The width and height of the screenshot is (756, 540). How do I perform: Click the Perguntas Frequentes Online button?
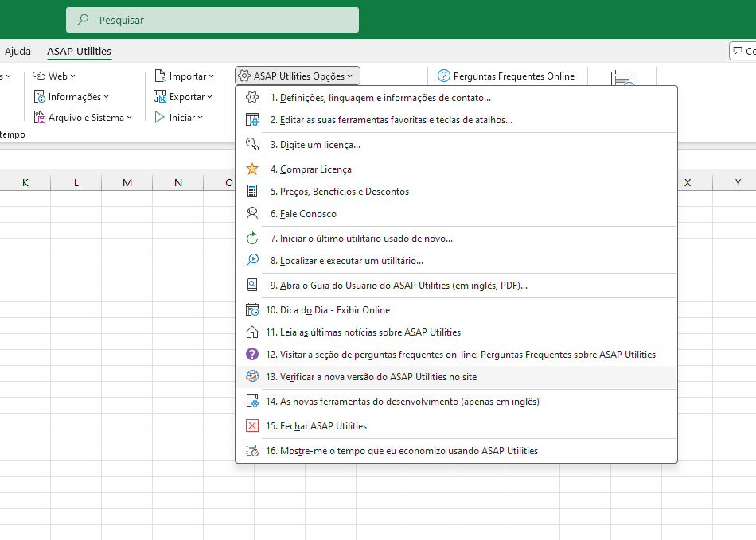(506, 76)
